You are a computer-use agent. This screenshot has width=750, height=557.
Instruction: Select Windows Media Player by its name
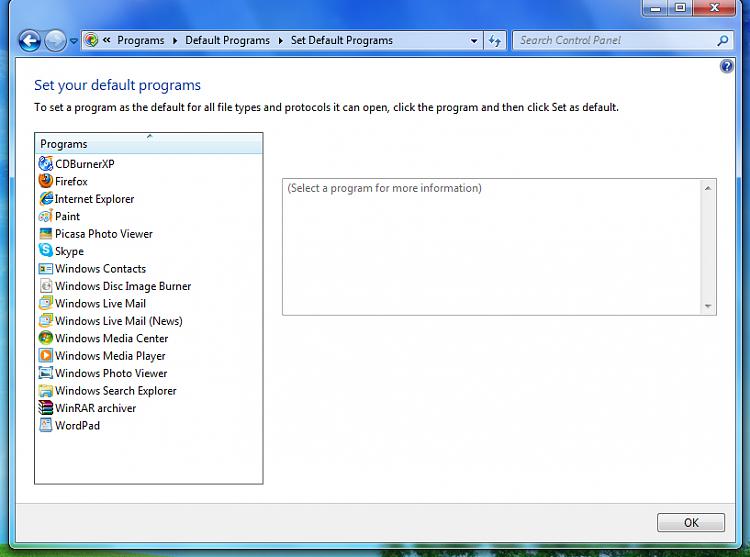coord(110,356)
